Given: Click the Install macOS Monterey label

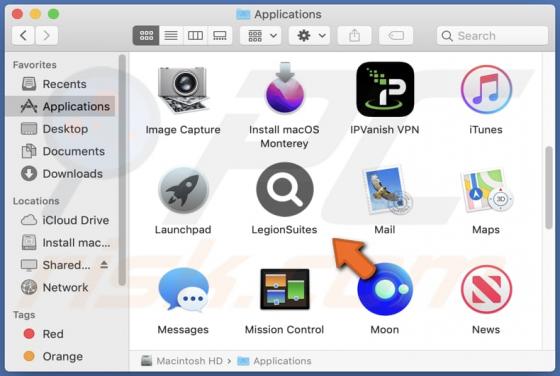Looking at the screenshot, I should [284, 136].
